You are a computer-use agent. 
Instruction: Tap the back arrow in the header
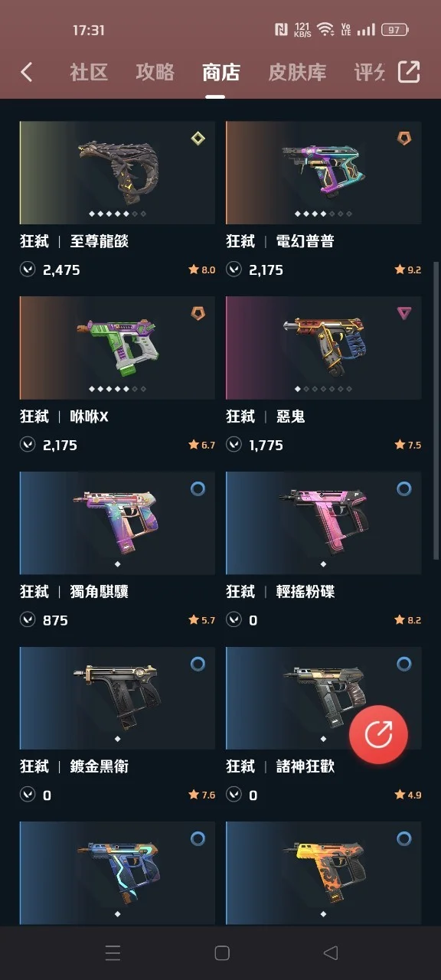point(27,72)
